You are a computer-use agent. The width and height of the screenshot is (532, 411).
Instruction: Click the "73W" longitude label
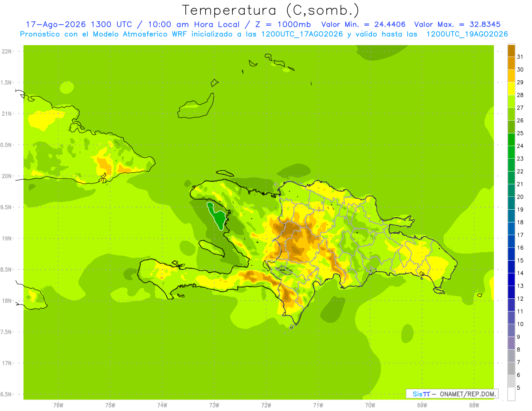pos(214,405)
